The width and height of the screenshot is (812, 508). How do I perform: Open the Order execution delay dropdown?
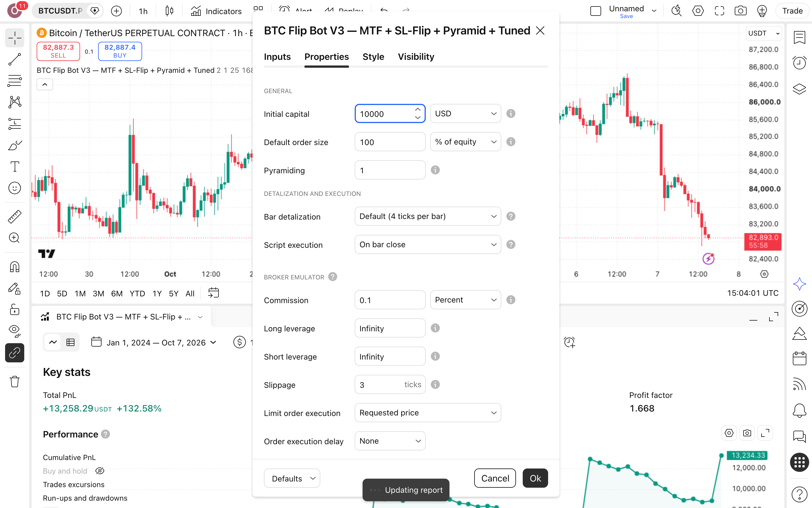(x=390, y=441)
